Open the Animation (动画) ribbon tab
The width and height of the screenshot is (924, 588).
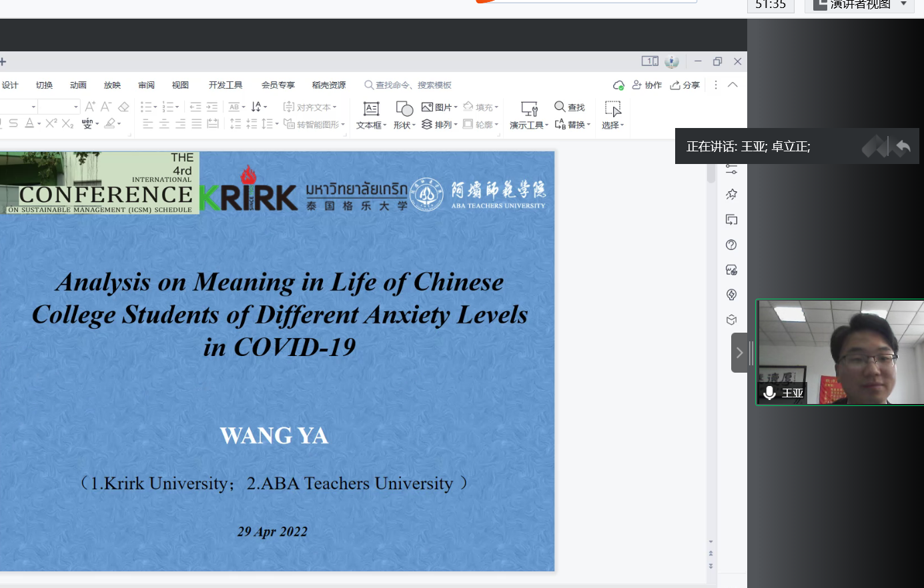pos(78,85)
